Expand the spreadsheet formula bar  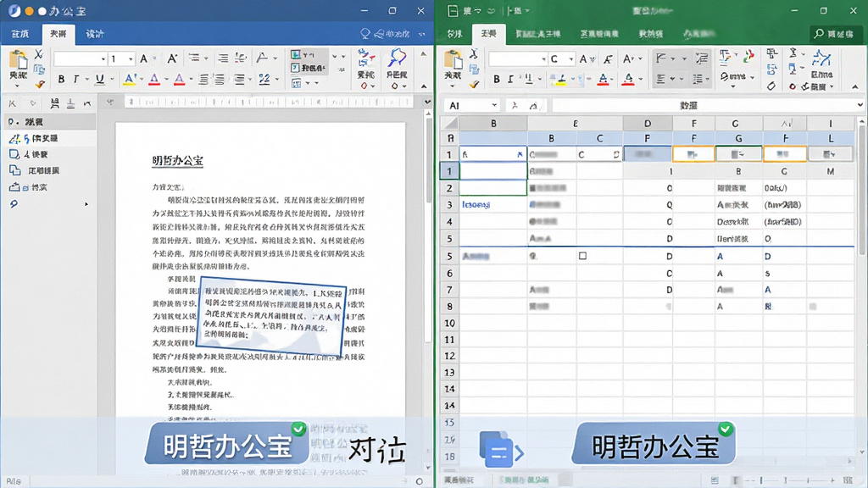[x=860, y=105]
